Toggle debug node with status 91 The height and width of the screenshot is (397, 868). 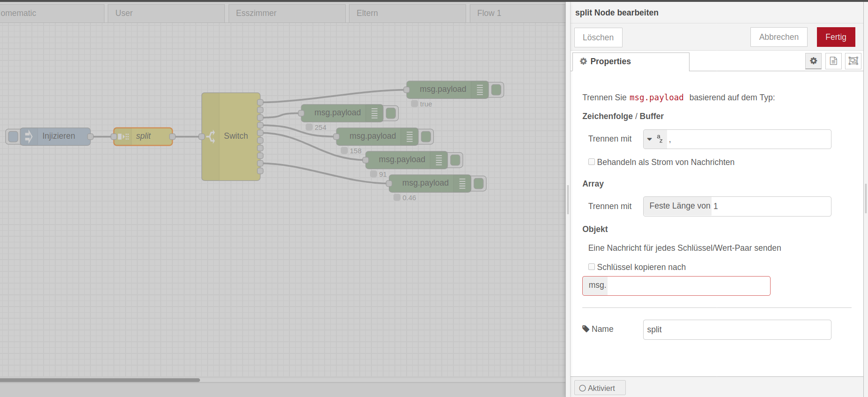(x=455, y=160)
